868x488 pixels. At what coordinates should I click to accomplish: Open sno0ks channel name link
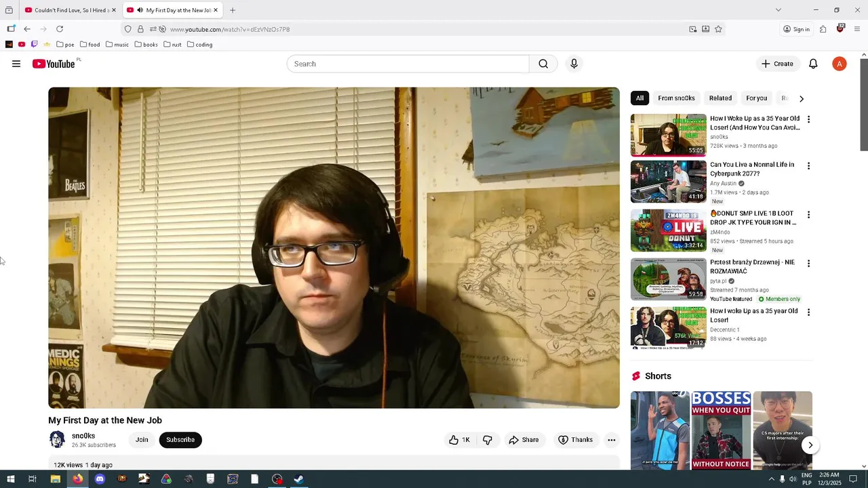(83, 436)
